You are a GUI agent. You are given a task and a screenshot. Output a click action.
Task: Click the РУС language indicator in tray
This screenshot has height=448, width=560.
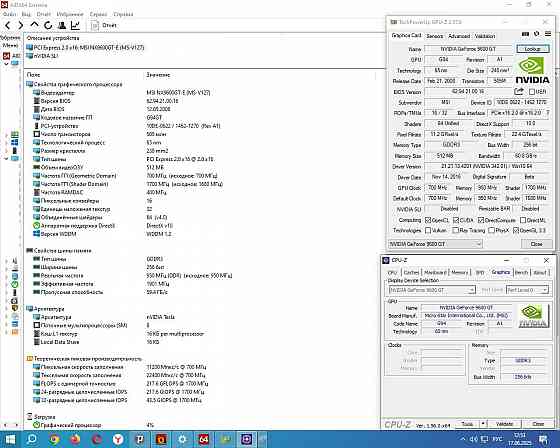[x=497, y=439]
